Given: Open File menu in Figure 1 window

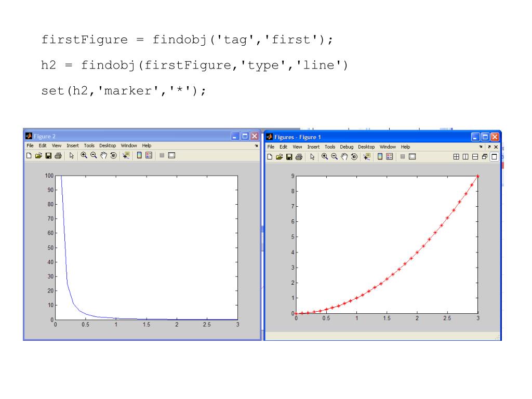Looking at the screenshot, I should coord(271,147).
